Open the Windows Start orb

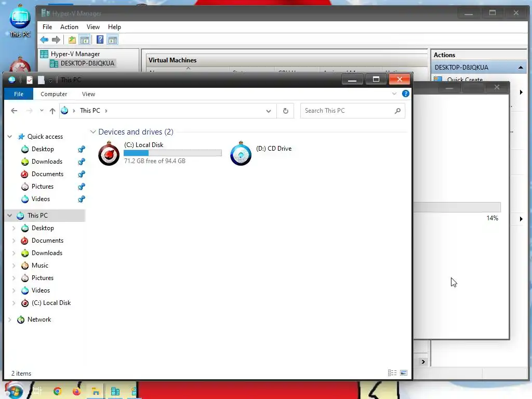coord(13,391)
